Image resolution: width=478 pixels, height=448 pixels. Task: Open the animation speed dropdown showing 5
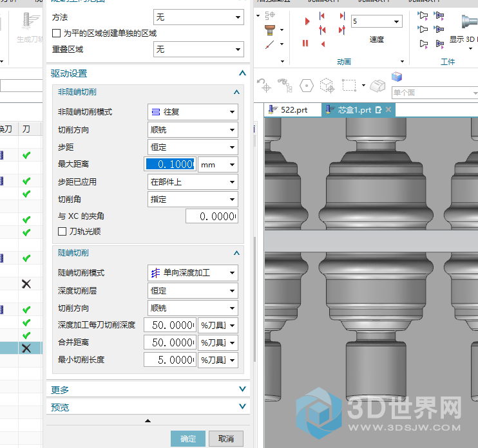tap(377, 21)
